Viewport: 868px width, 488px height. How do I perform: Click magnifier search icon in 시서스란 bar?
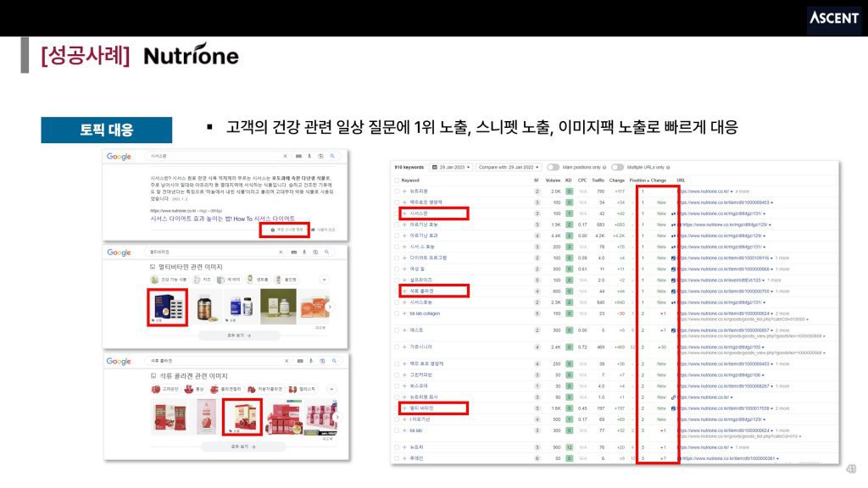tap(332, 156)
